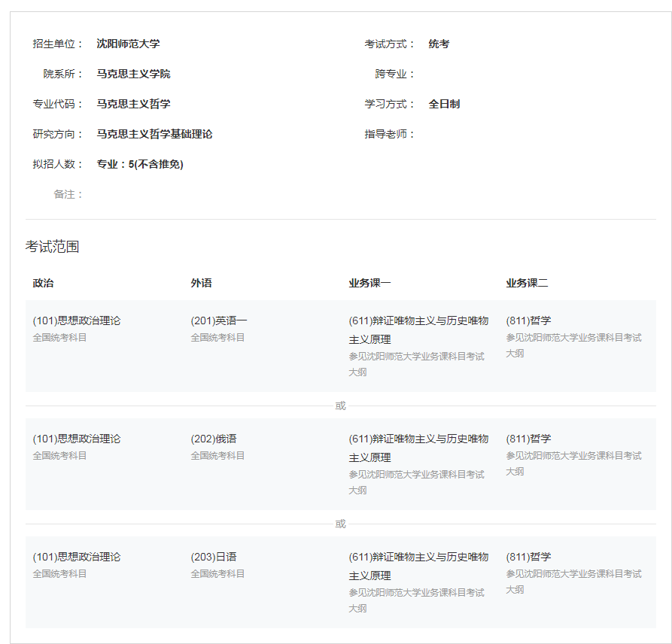Screen dimensions: 672x644
Task: Click enrollment count 专业：5(不含推免)
Action: 140,164
